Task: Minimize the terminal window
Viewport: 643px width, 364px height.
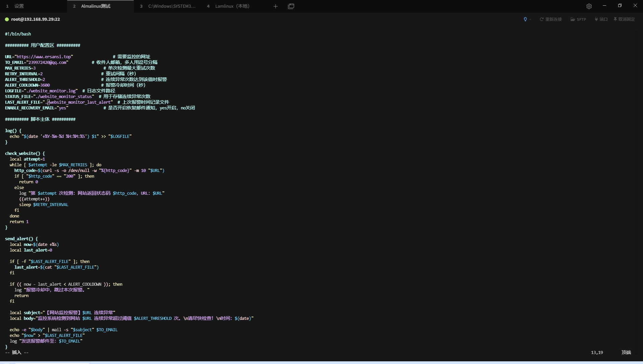Action: tap(604, 6)
